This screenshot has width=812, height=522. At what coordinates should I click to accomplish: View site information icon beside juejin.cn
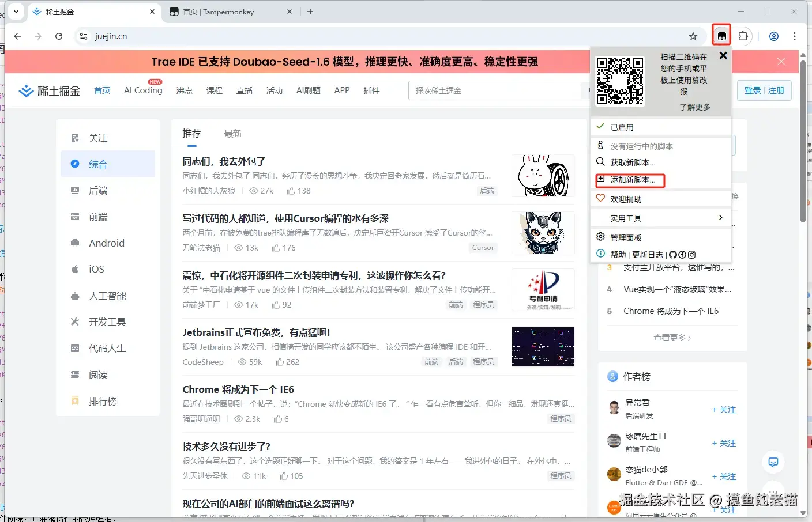coord(84,36)
